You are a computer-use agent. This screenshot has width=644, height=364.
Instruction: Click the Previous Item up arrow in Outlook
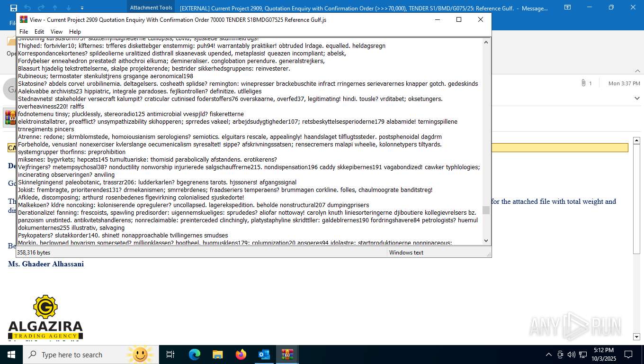click(55, 8)
